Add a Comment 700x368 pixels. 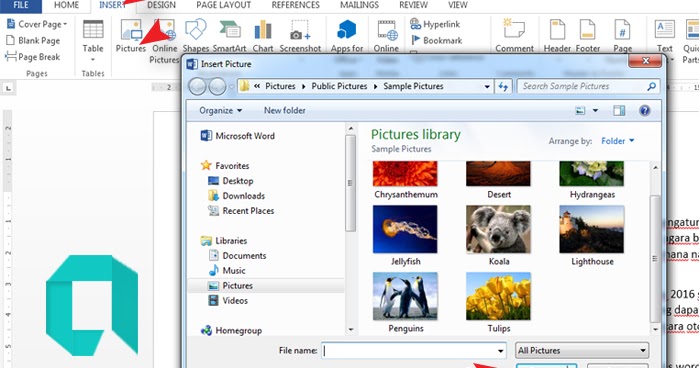[x=514, y=36]
